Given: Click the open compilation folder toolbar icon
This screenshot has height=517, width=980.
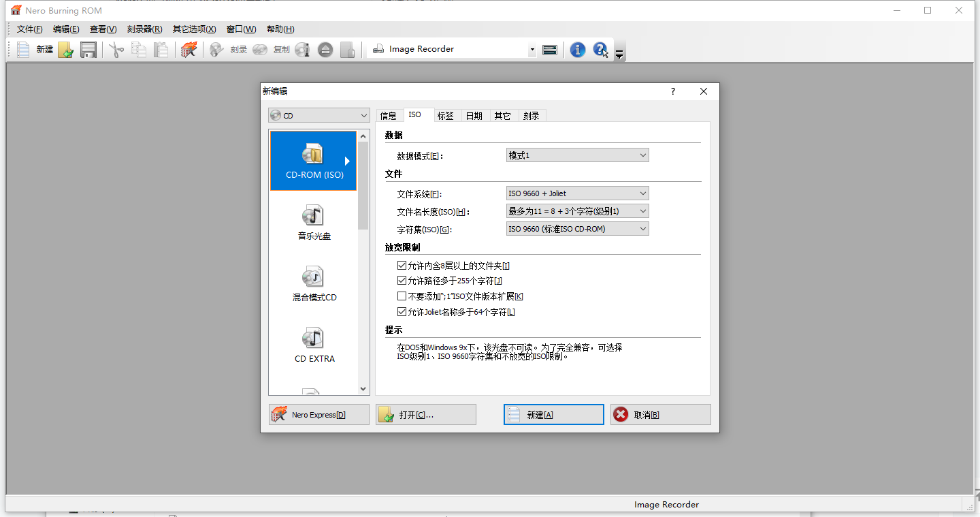Looking at the screenshot, I should click(65, 49).
